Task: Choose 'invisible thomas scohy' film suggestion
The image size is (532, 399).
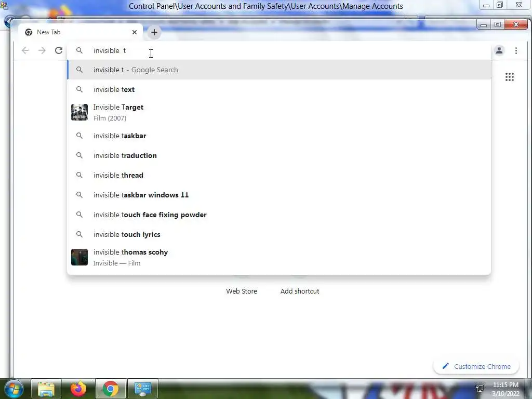Action: pos(279,258)
